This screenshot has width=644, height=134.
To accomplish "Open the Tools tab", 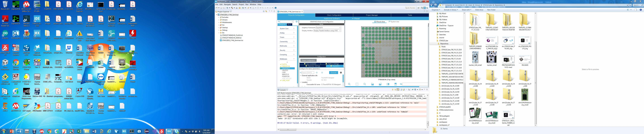I will [x=410, y=15].
